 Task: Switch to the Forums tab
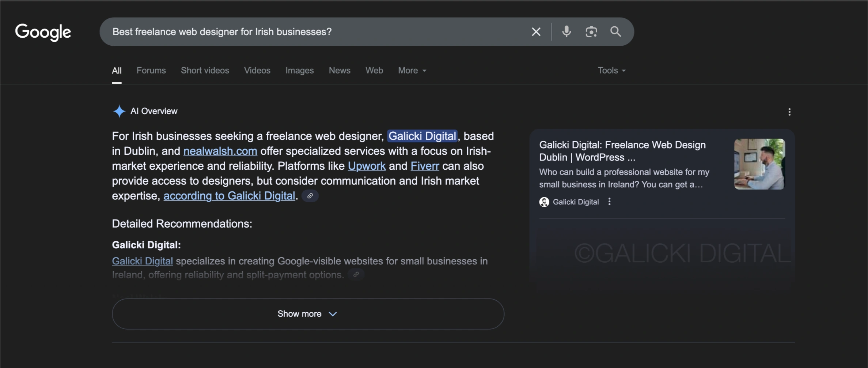click(151, 71)
